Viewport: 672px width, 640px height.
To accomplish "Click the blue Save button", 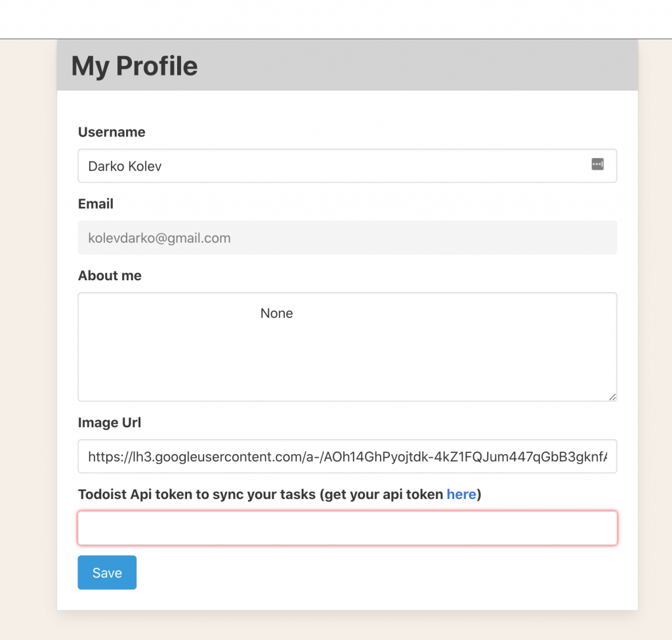I will (x=107, y=572).
